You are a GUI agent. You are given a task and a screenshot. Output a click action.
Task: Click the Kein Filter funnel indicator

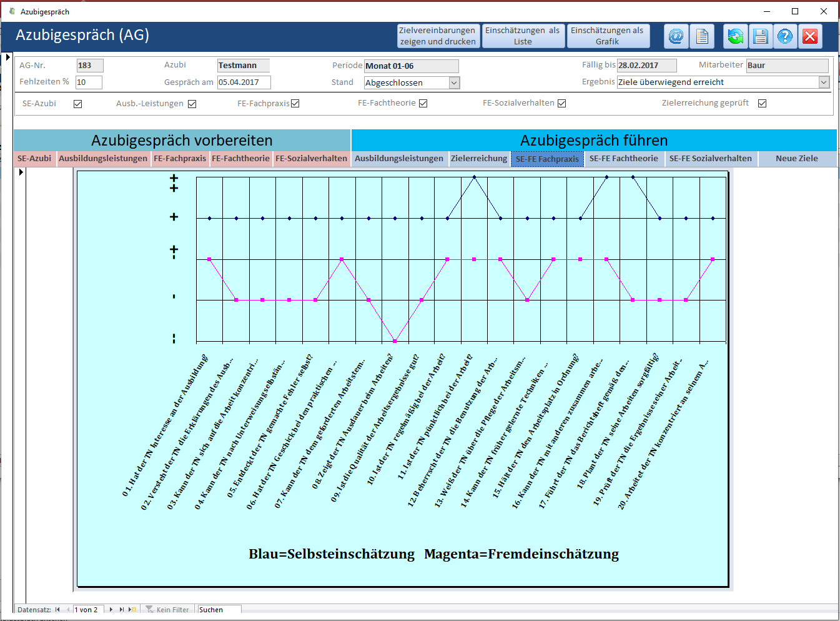[x=167, y=610]
